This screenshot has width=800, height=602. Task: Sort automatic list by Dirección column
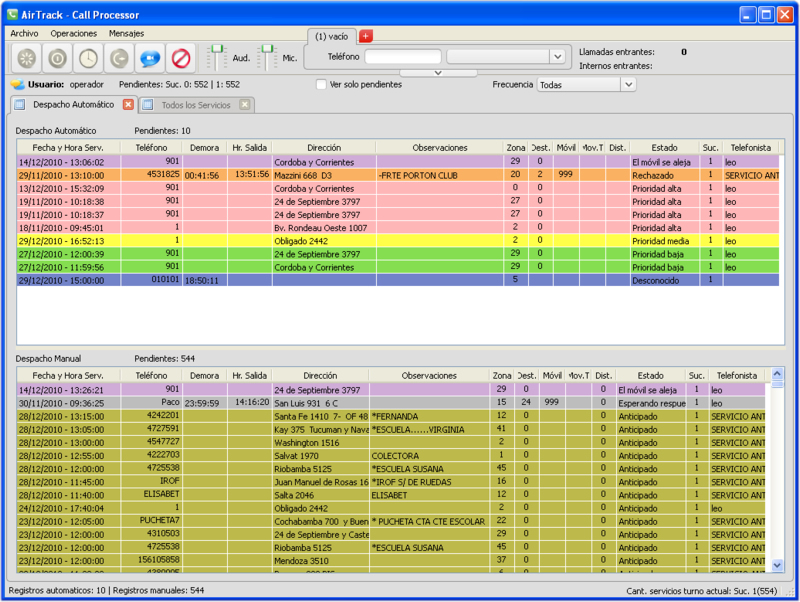(324, 148)
